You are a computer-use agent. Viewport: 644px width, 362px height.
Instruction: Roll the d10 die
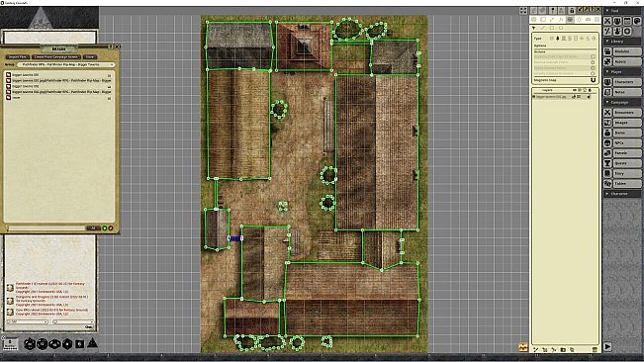click(55, 343)
